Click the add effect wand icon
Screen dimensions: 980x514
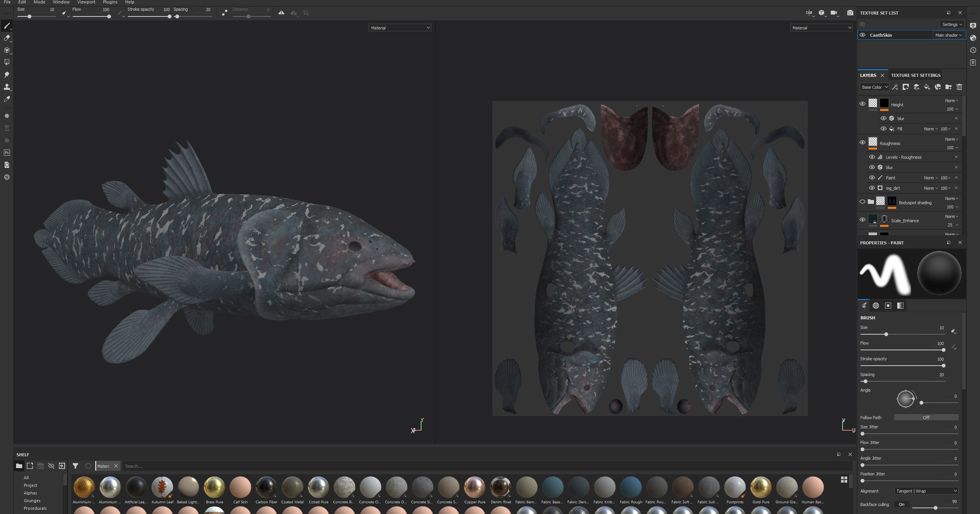point(895,87)
